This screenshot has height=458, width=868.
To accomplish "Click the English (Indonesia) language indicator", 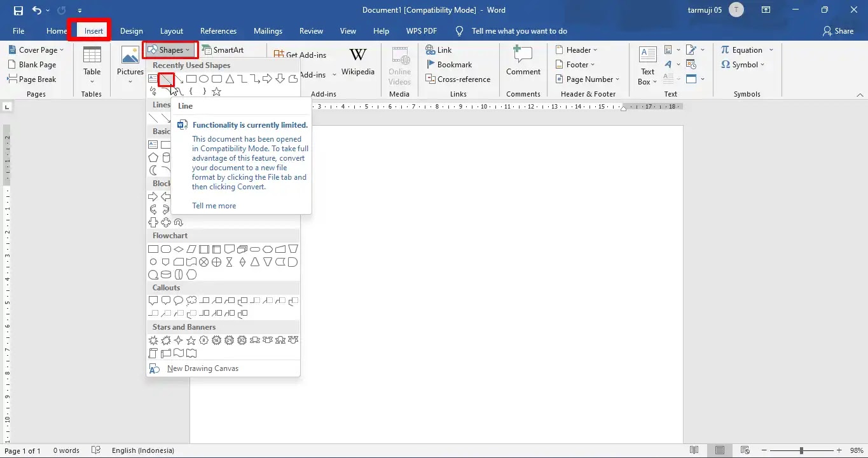I will point(143,450).
